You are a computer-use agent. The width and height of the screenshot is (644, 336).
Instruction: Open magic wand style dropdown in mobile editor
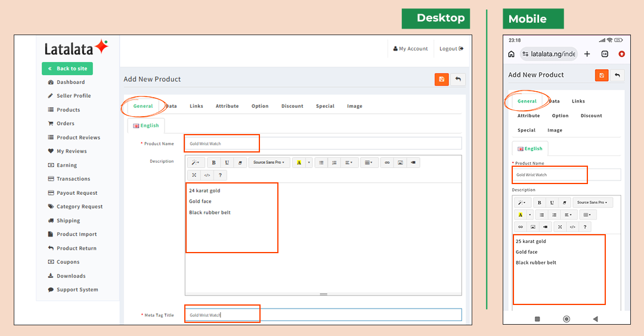click(x=522, y=203)
